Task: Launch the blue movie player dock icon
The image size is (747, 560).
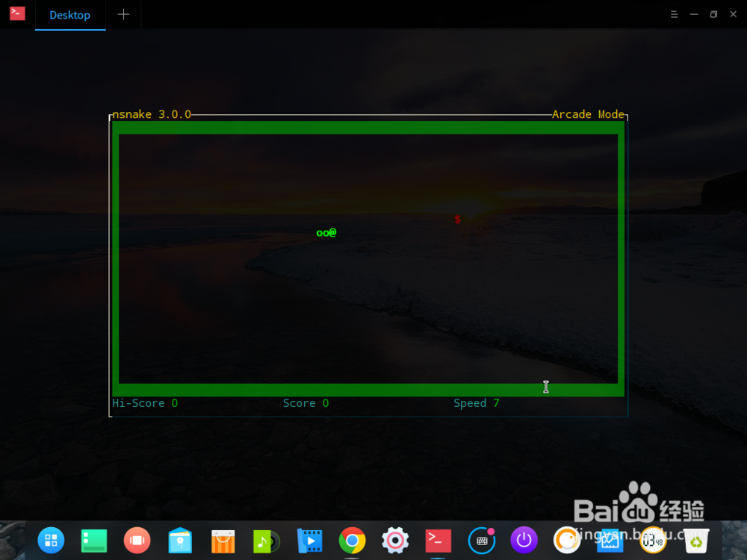Action: (x=309, y=541)
